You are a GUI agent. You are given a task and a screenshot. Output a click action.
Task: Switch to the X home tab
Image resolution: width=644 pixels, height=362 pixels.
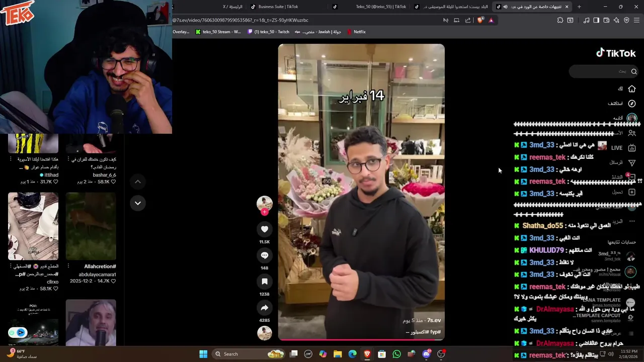(231, 7)
